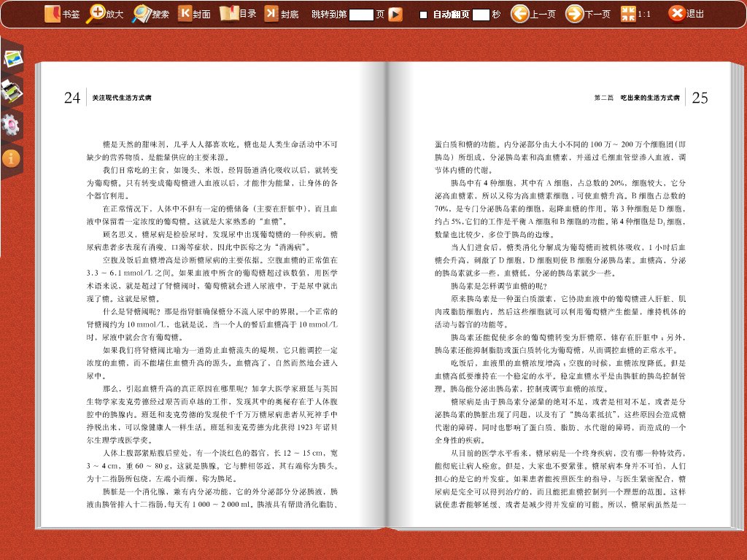747x560 pixels.
Task: Click the 书签 label text
Action: 71,15
